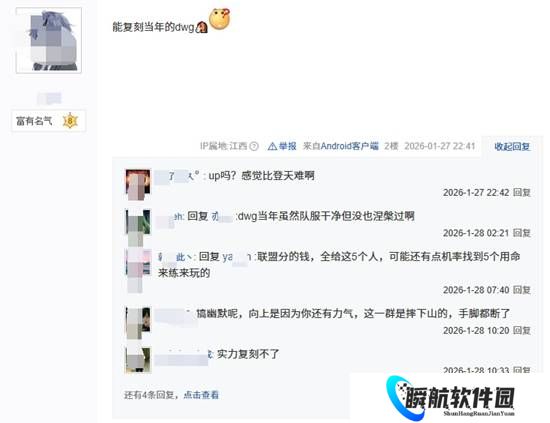Click the IP属地 question mark help icon
The height and width of the screenshot is (423, 550).
(254, 146)
